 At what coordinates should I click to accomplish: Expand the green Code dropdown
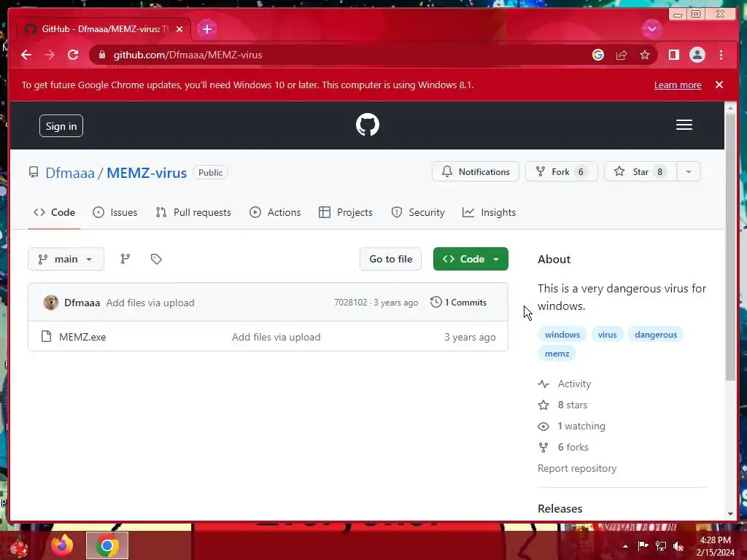[471, 259]
